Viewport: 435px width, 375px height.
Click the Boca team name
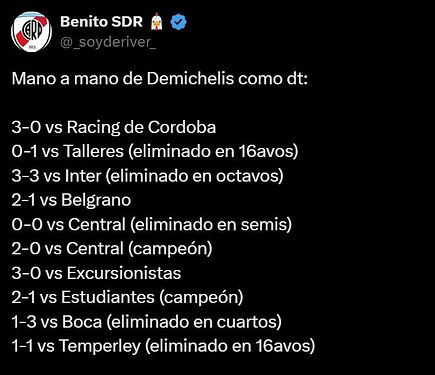coord(82,322)
